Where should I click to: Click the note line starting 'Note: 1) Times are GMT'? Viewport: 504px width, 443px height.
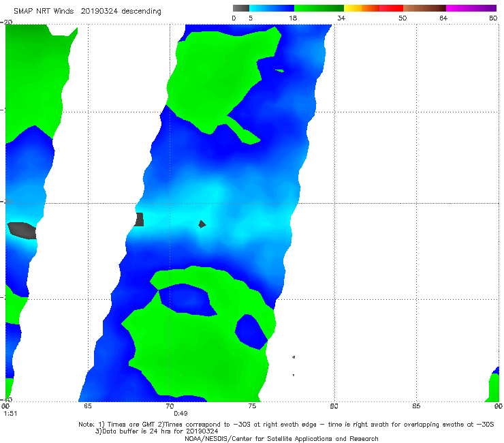coord(286,425)
